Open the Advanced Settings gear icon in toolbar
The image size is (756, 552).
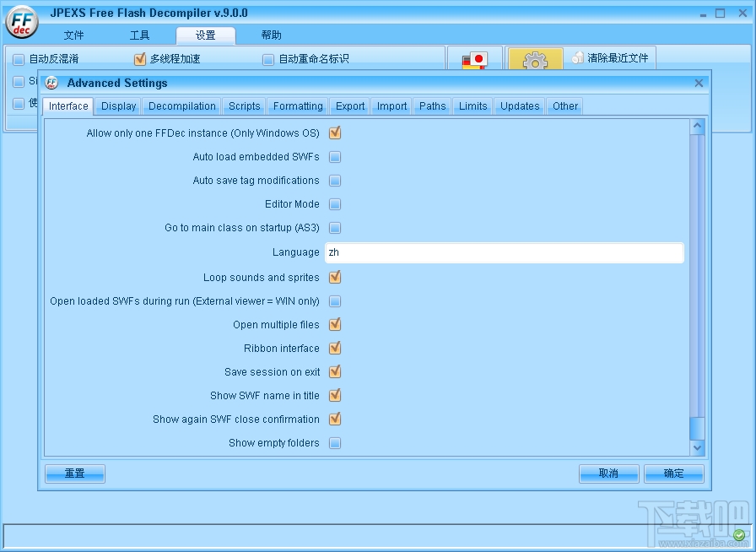click(535, 59)
